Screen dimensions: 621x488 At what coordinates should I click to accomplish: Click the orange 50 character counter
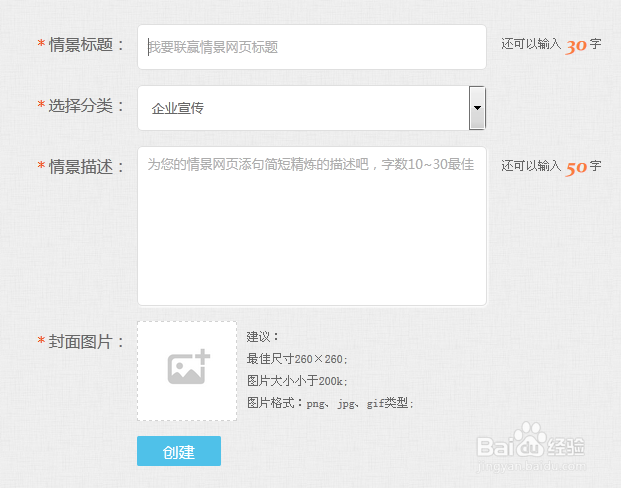(x=576, y=169)
